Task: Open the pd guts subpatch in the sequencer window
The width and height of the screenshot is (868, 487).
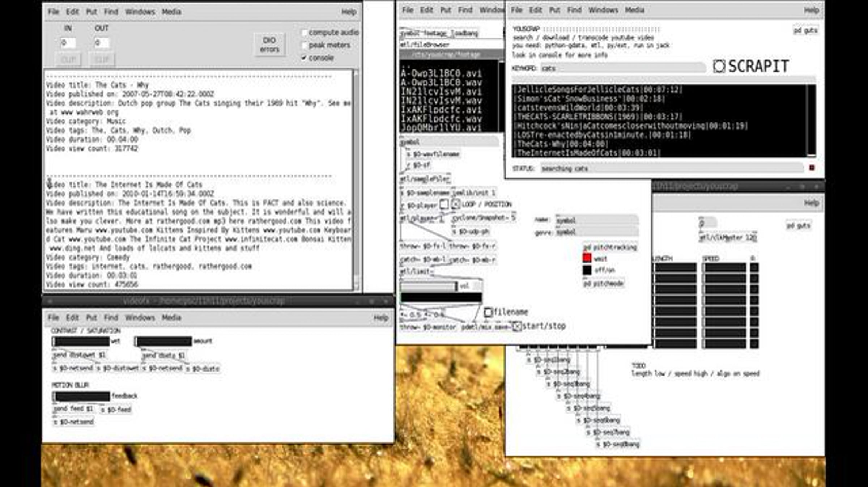Action: coord(798,225)
